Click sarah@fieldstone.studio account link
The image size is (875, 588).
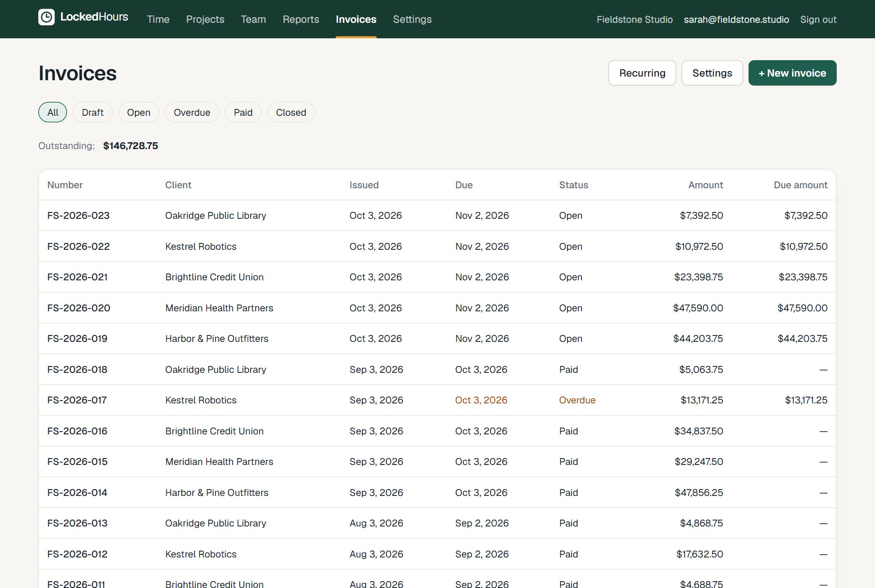[x=736, y=20]
